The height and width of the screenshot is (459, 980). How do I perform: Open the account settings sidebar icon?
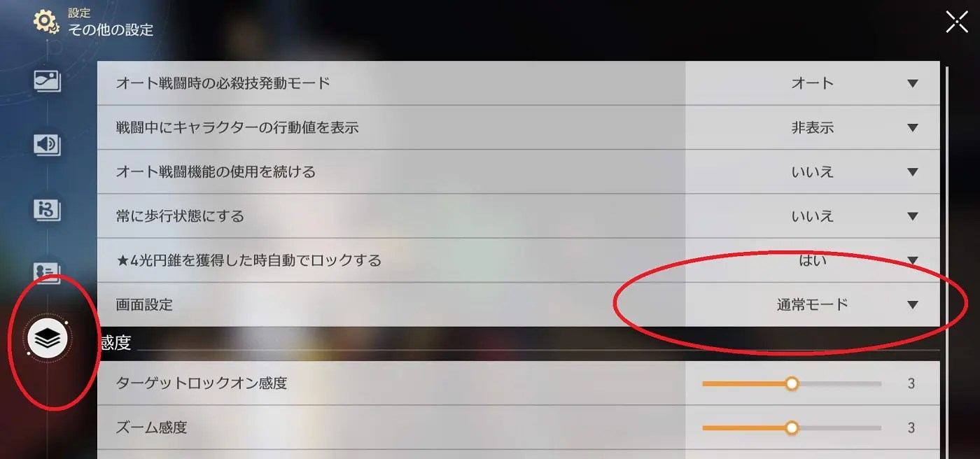48,273
